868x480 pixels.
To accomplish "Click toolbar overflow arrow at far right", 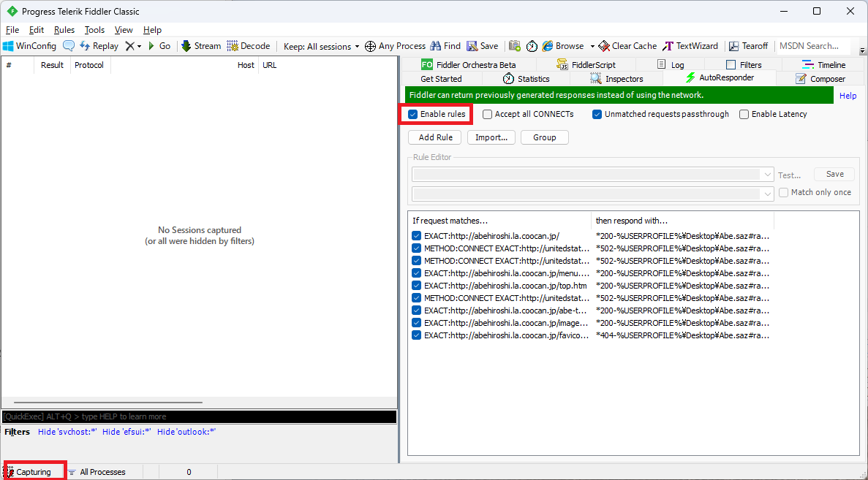I will tap(862, 51).
